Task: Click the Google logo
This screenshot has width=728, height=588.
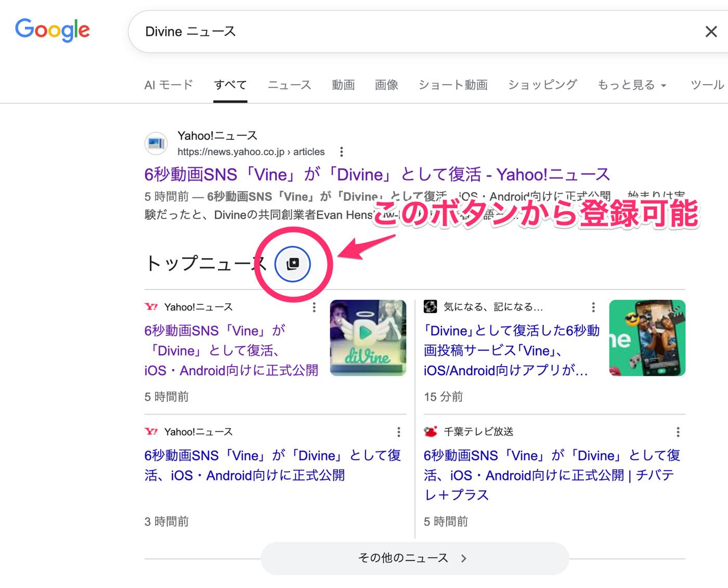Action: [52, 30]
